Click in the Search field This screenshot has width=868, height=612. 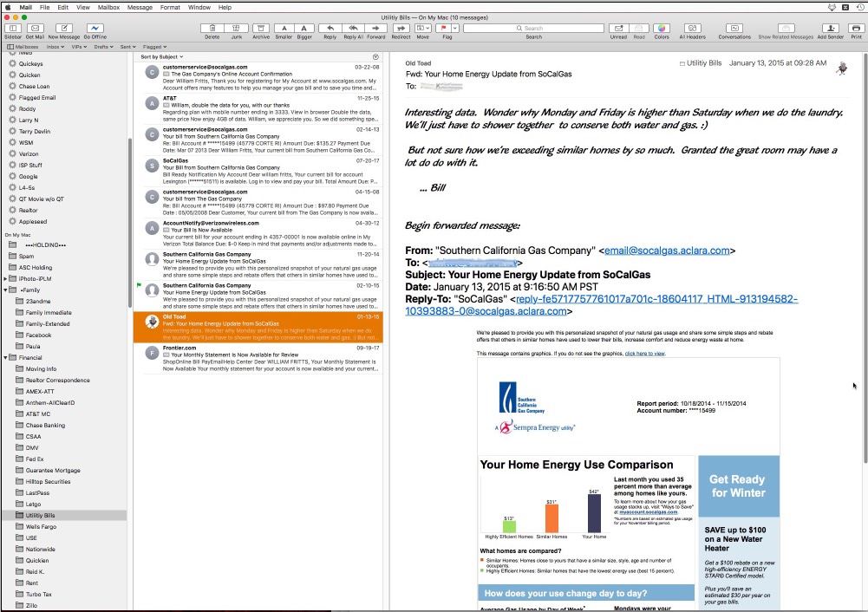[x=533, y=29]
